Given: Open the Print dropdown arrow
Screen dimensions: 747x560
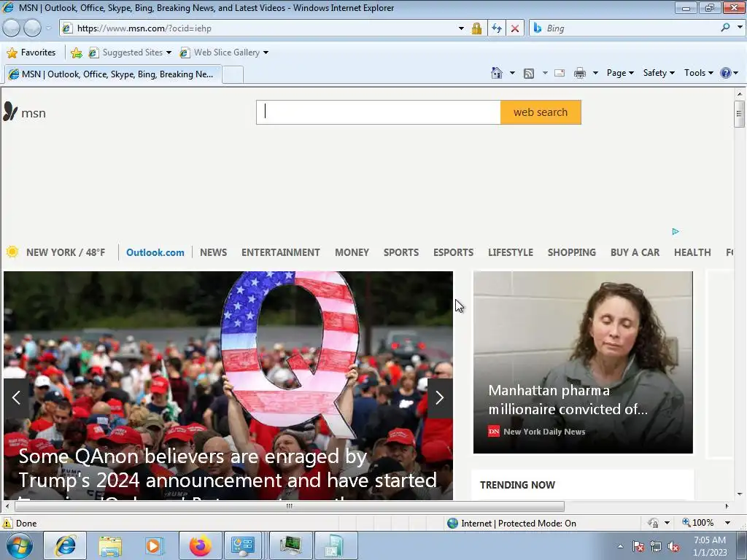Looking at the screenshot, I should pos(595,73).
